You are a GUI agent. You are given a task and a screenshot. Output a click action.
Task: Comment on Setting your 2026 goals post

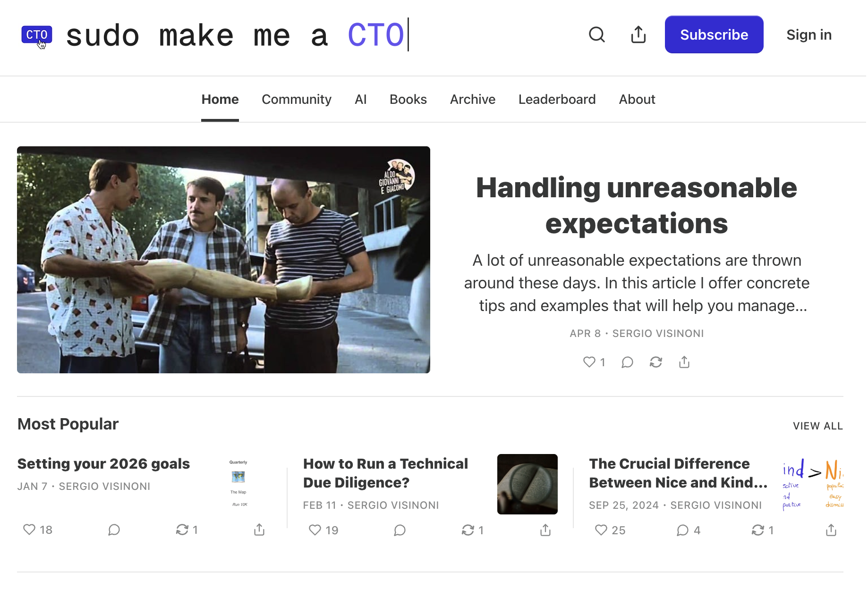[114, 530]
